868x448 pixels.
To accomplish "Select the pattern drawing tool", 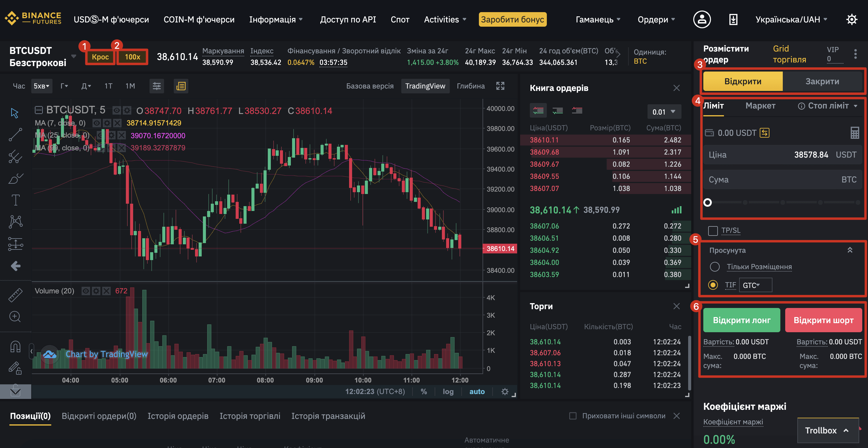I will [15, 222].
